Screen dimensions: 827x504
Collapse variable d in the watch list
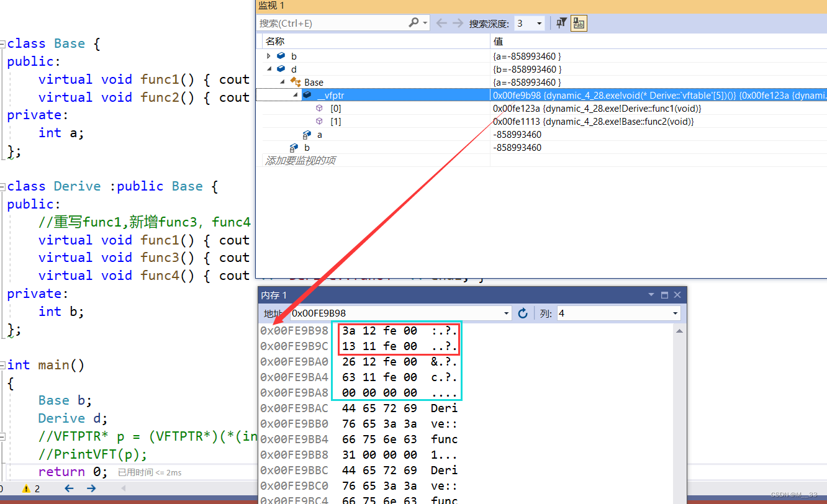pos(269,69)
